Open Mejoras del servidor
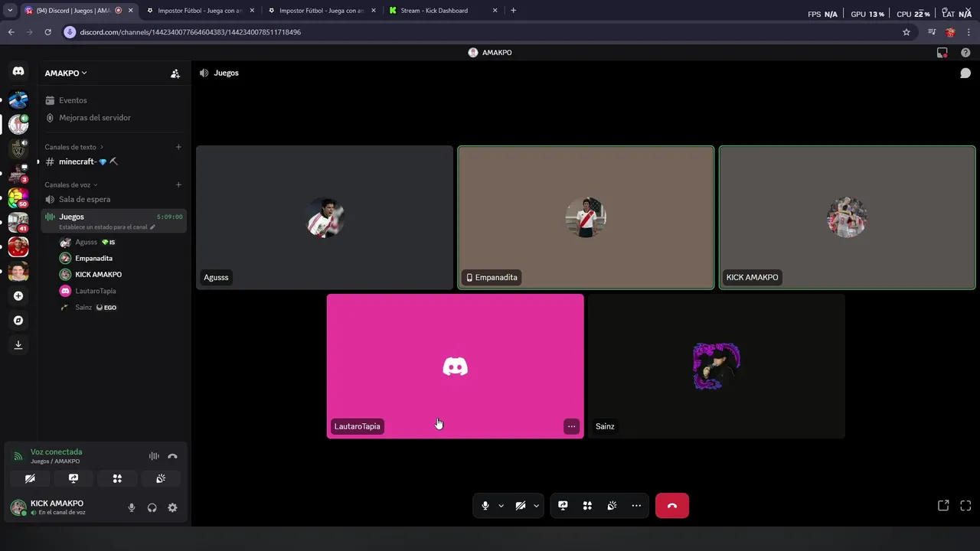Viewport: 980px width, 551px height. [115, 118]
